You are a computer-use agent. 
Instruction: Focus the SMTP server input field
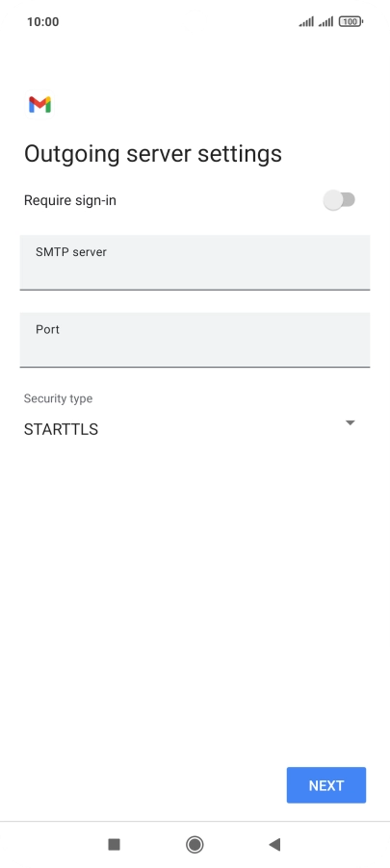coord(195,262)
